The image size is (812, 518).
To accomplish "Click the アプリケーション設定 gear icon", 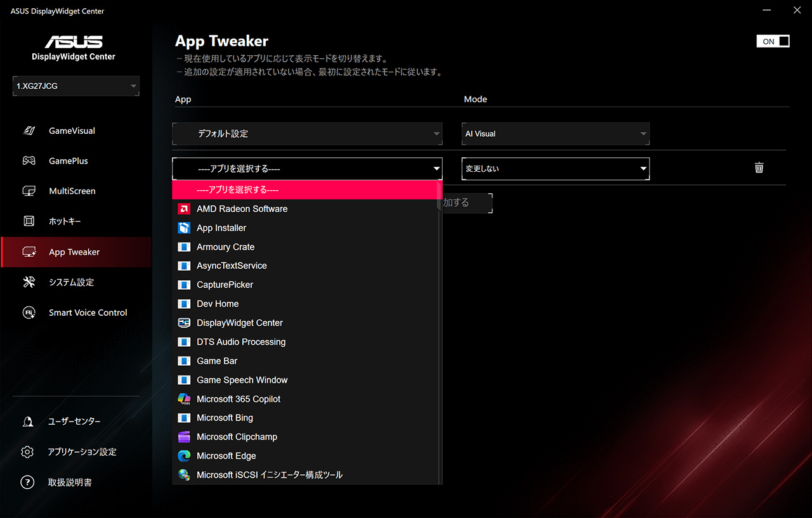I will (27, 452).
